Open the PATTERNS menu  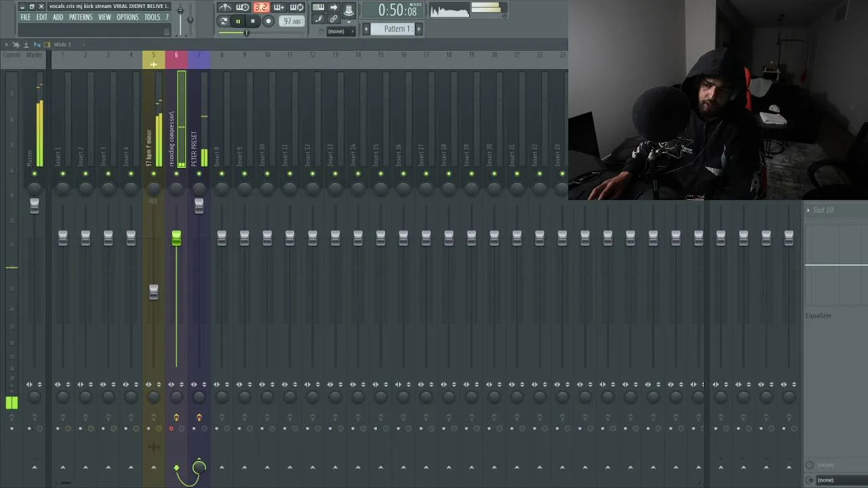point(81,17)
